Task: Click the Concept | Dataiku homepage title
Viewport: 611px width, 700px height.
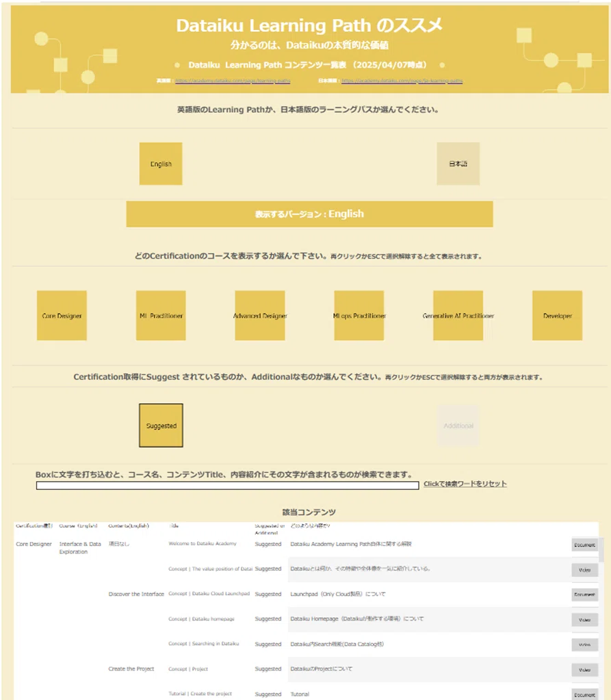Action: [201, 619]
